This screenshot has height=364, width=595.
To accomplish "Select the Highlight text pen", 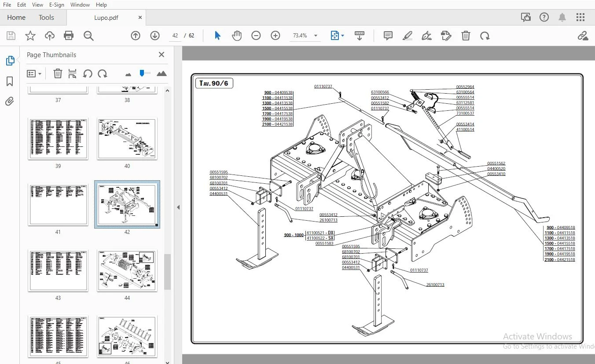I will 407,36.
